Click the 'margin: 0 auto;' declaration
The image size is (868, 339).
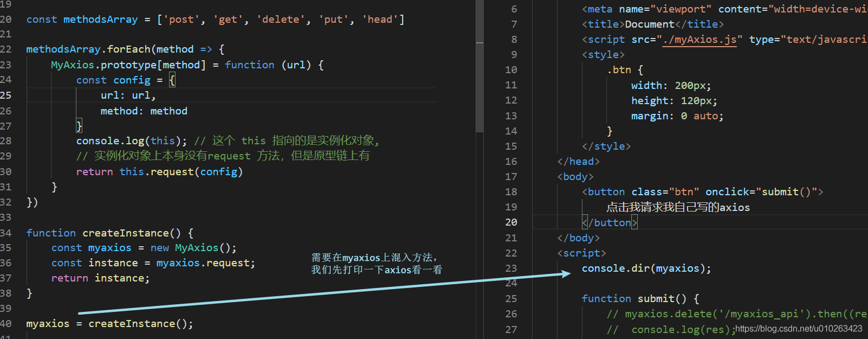point(677,116)
